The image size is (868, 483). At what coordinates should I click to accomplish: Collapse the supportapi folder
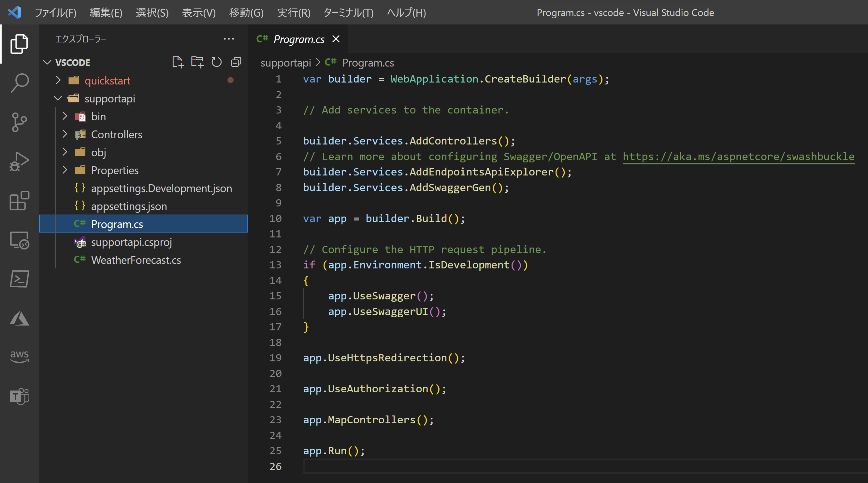point(58,98)
